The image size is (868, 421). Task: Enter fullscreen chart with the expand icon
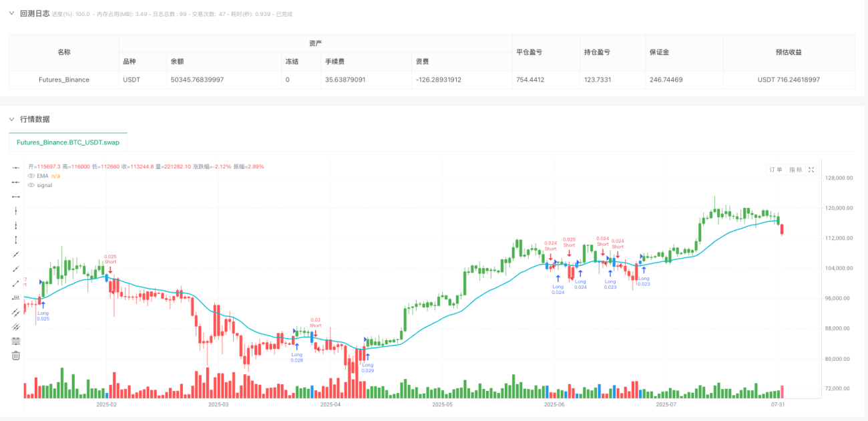tap(811, 170)
